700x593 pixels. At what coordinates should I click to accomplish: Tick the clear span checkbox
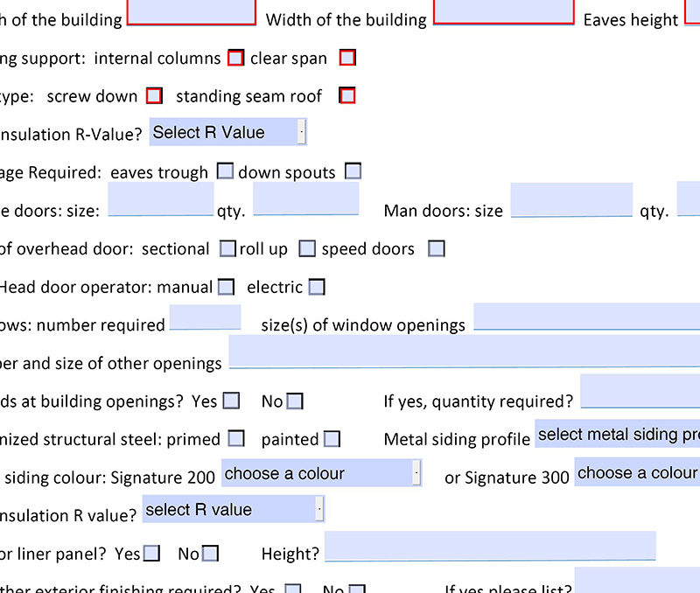[347, 58]
